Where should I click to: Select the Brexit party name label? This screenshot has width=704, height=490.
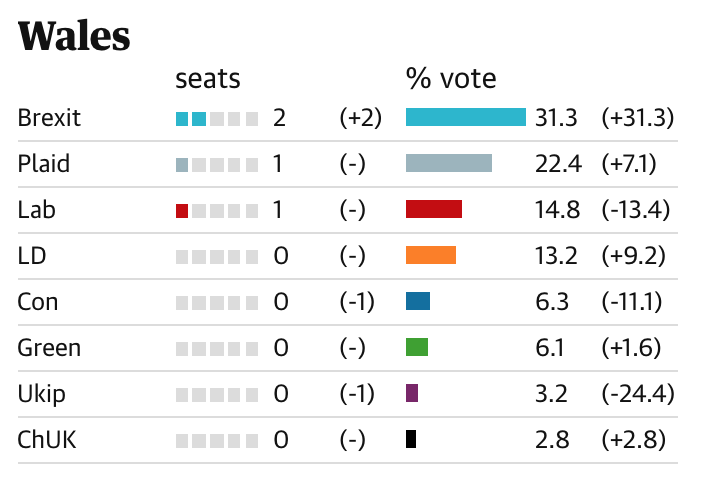coord(49,118)
